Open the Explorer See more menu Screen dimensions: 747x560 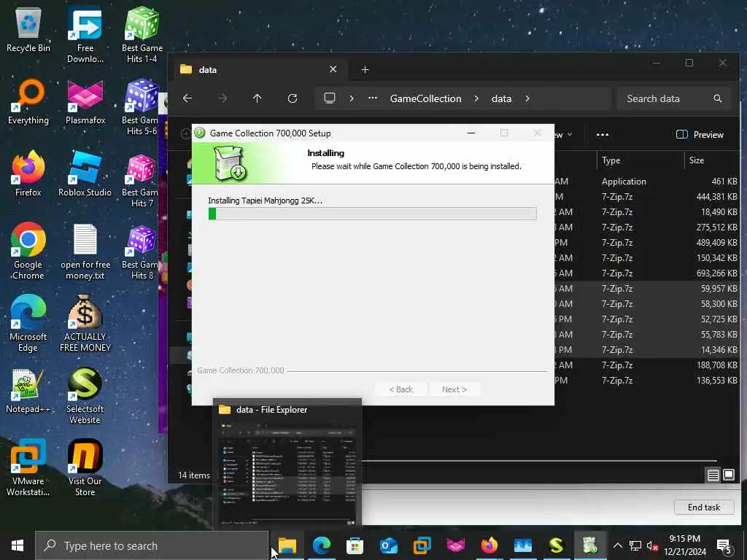click(602, 135)
